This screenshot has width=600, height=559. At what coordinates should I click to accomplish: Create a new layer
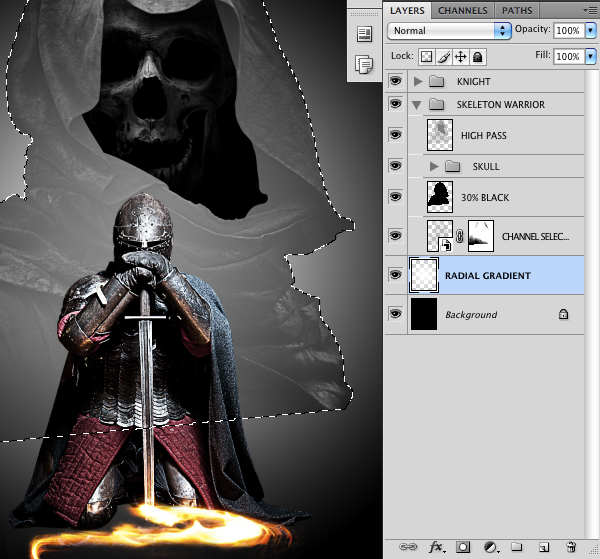[x=544, y=547]
